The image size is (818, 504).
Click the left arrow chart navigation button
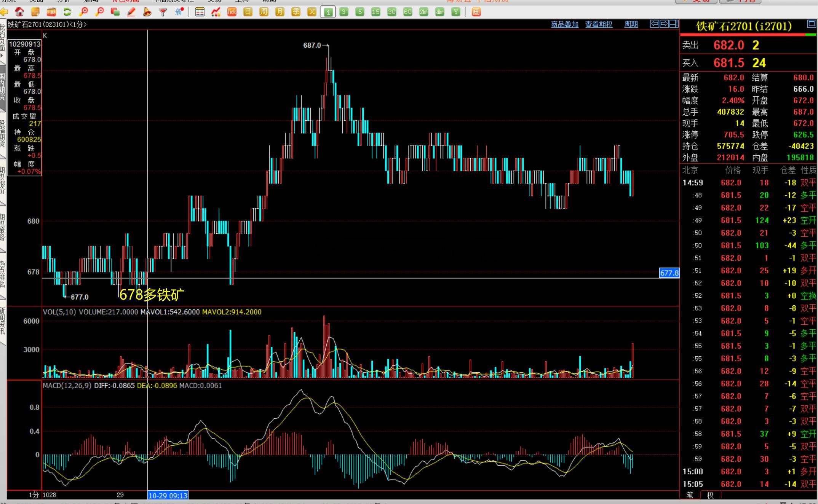click(x=654, y=24)
